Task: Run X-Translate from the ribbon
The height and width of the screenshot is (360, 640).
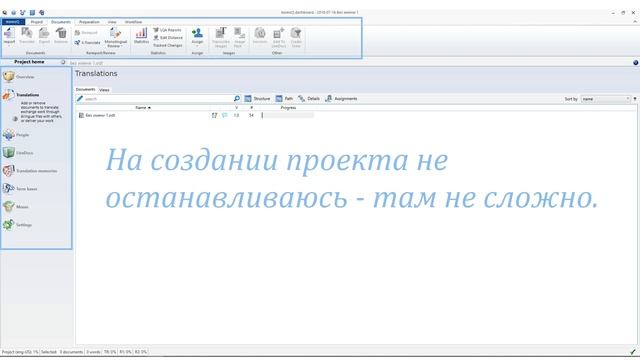Action: tap(87, 42)
